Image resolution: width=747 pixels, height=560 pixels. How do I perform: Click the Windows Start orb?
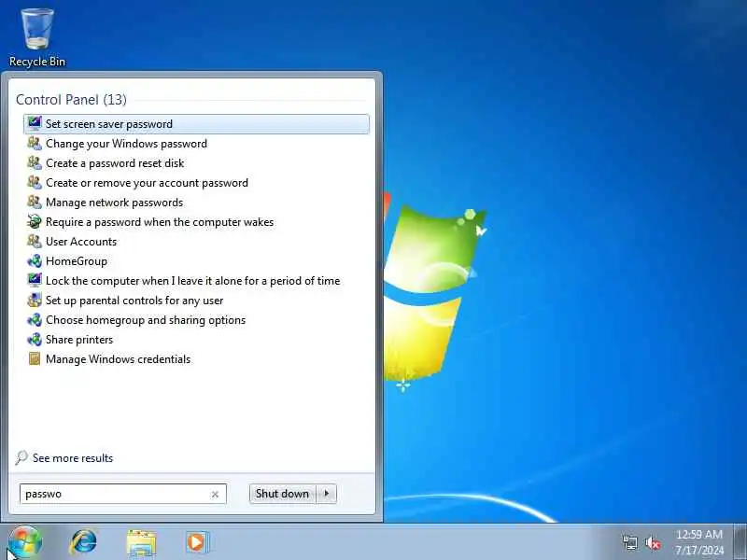[25, 542]
